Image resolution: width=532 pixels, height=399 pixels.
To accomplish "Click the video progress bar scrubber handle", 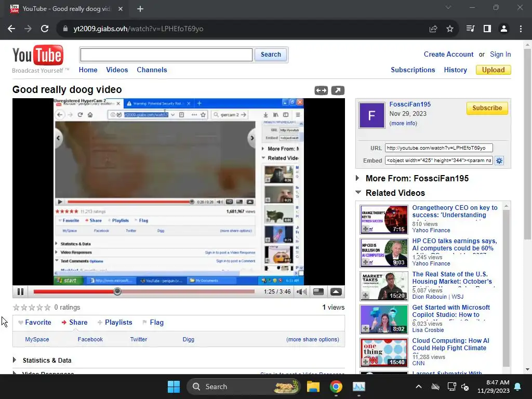I will (x=117, y=291).
